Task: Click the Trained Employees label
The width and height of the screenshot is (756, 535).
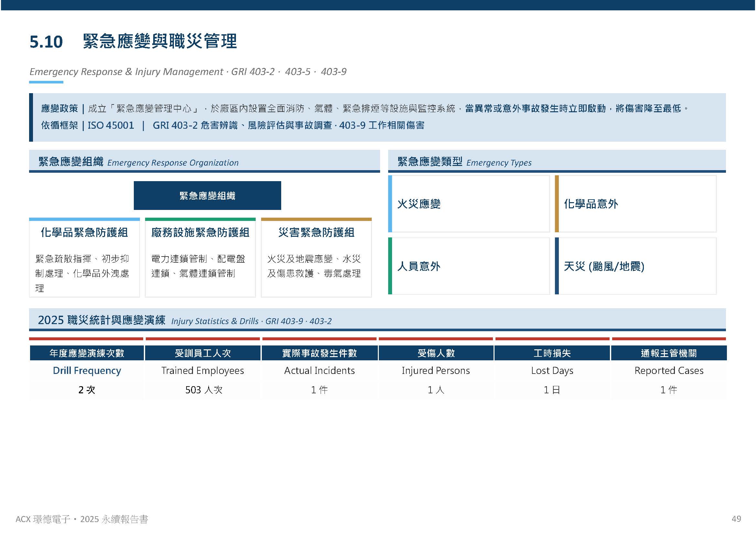Action: 203,371
